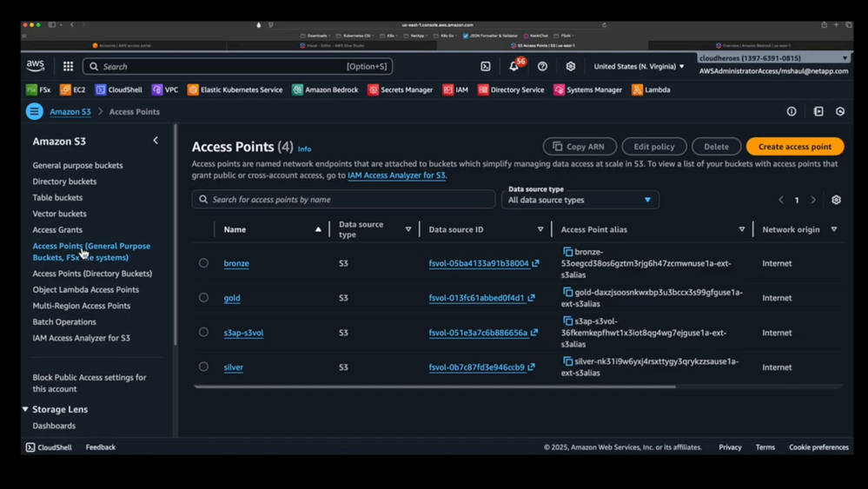The width and height of the screenshot is (868, 489).
Task: Sort by Data source type column
Action: (x=408, y=229)
